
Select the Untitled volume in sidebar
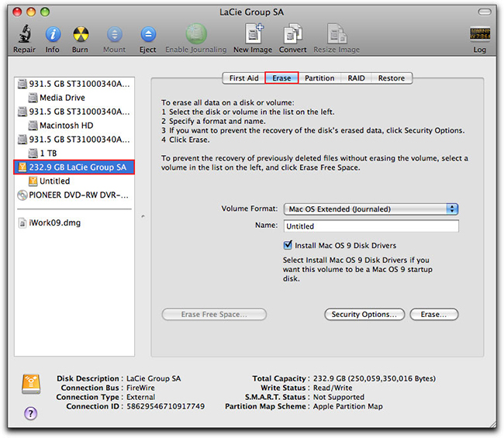click(74, 181)
